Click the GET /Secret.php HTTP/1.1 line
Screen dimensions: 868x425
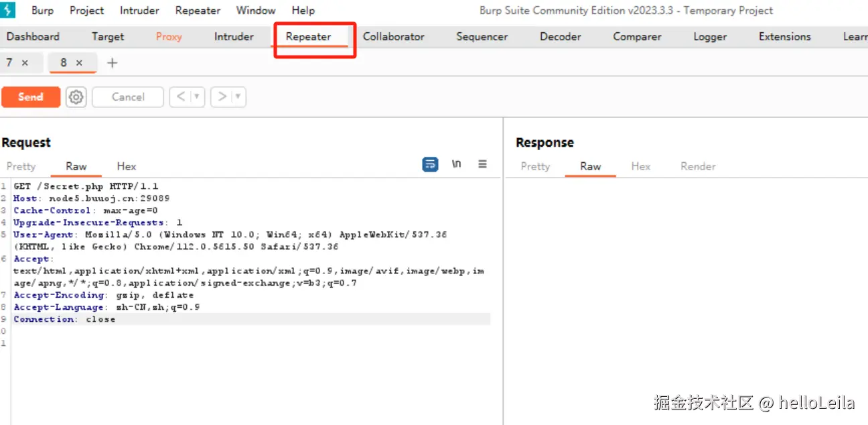pyautogui.click(x=86, y=186)
